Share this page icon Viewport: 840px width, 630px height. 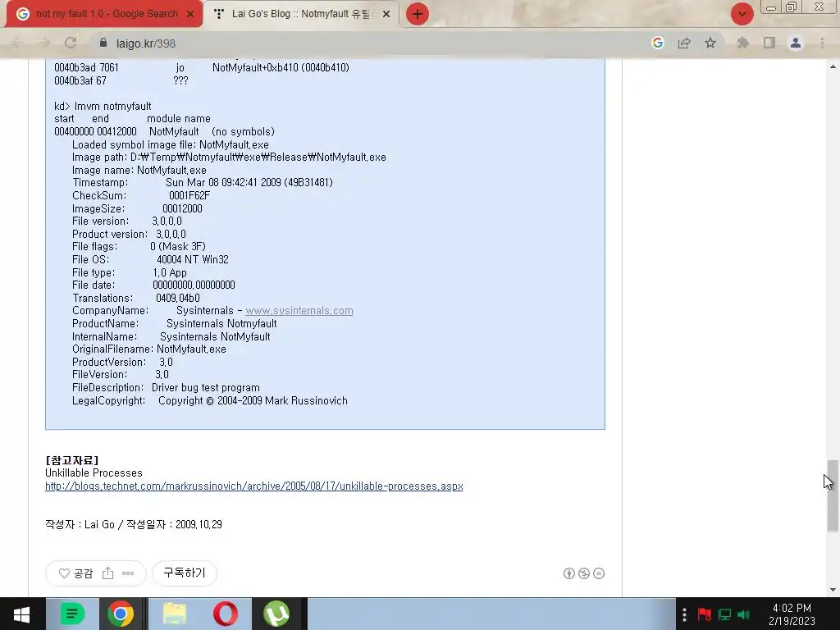(684, 43)
